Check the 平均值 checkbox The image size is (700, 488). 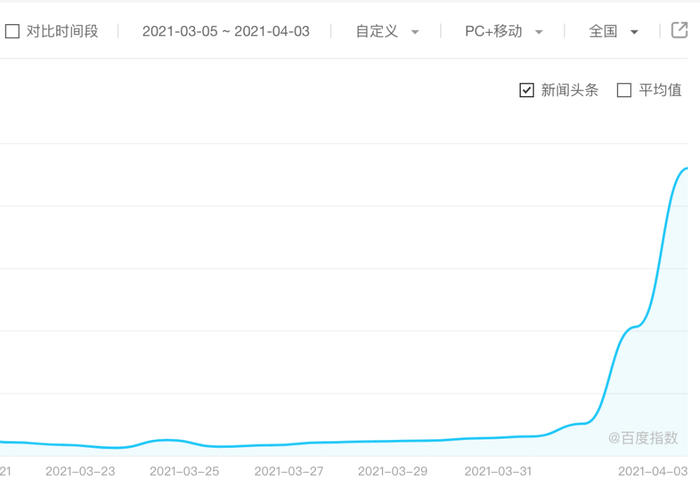(625, 90)
